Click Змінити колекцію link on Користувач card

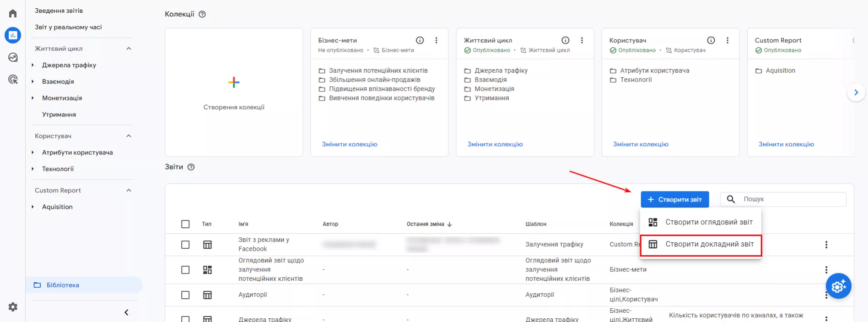641,144
